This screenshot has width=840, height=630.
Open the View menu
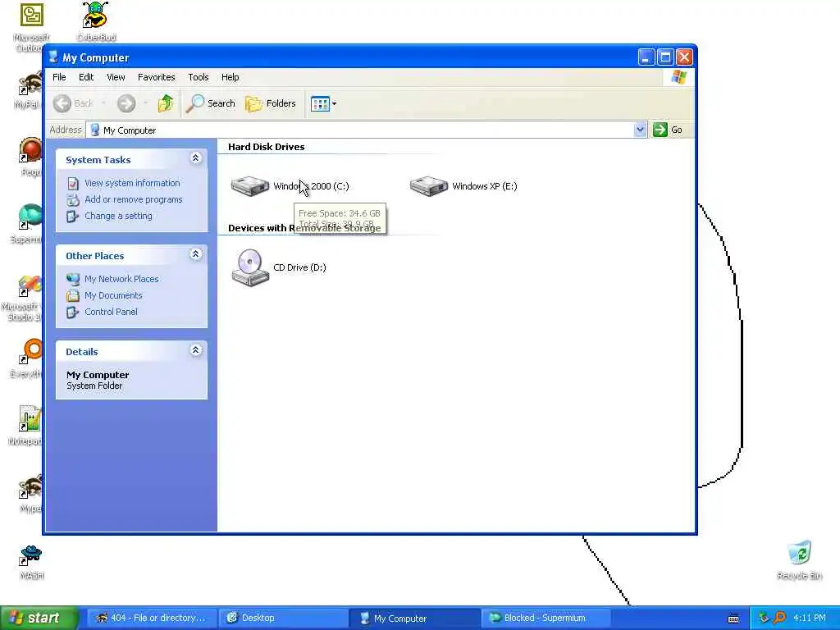point(116,77)
